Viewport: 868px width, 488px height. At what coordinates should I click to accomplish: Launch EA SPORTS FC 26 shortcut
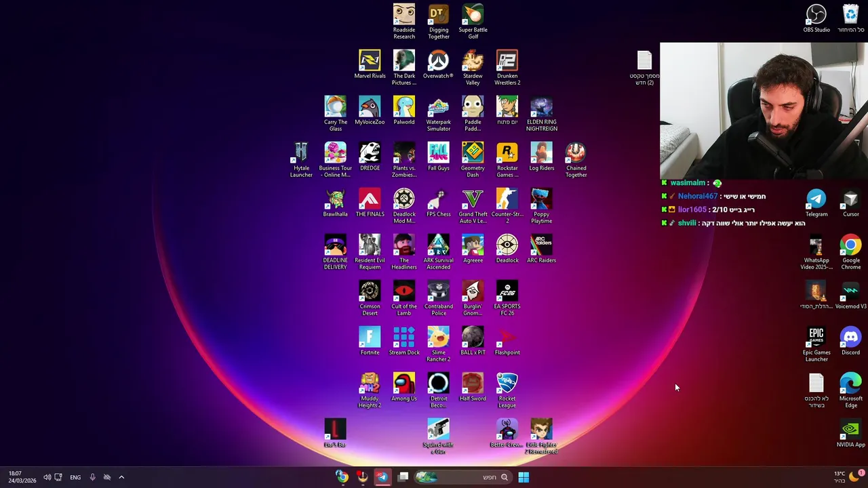click(507, 298)
